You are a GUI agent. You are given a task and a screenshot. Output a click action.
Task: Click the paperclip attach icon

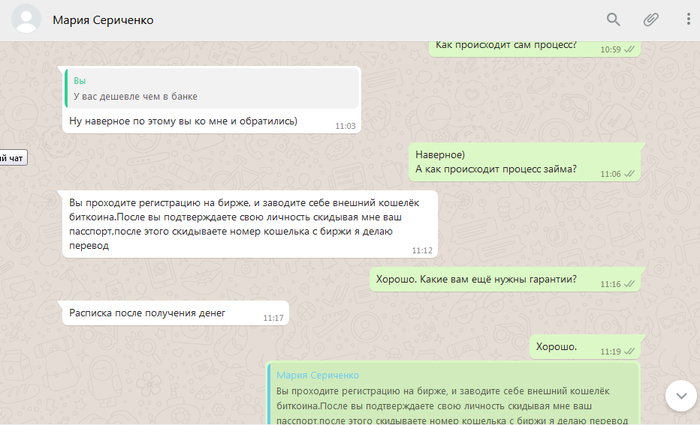pos(650,19)
